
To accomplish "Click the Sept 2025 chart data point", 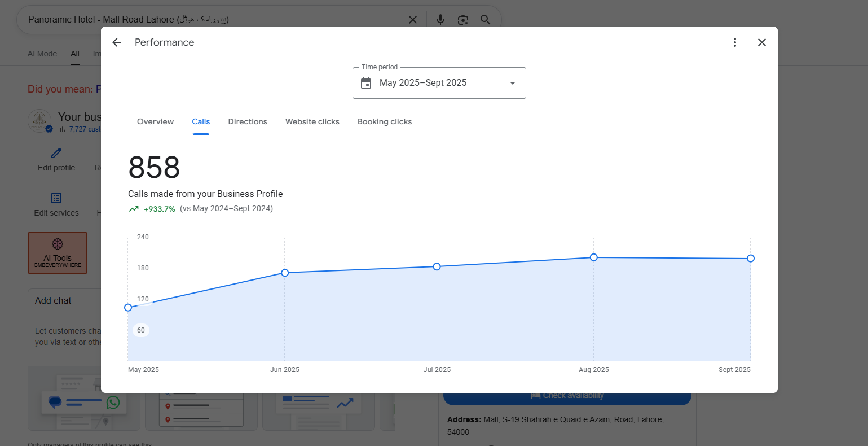I will 750,259.
